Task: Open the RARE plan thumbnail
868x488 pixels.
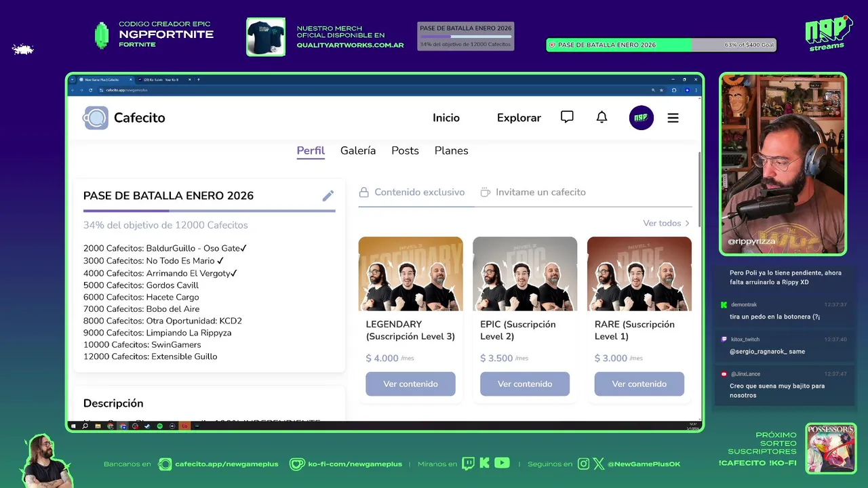Action: pos(639,274)
